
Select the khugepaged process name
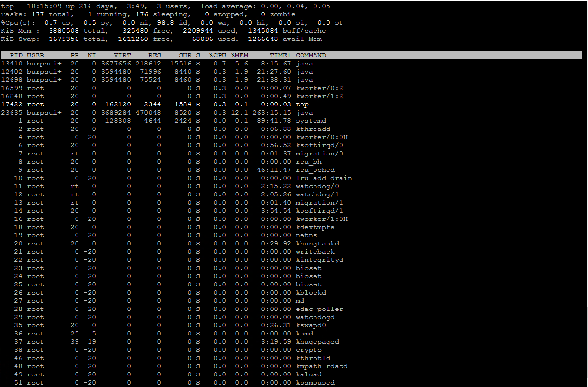[x=317, y=342]
